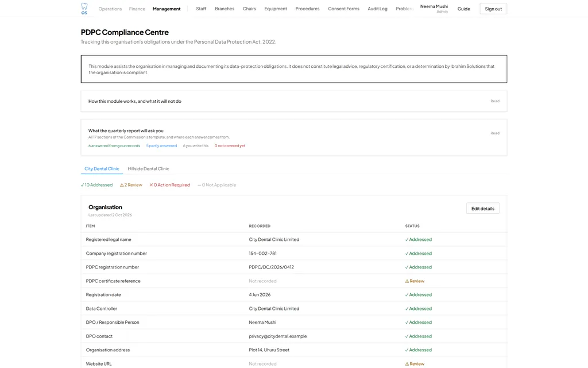Click the RECORDED column header
Screen dimensions: 588x368
pyautogui.click(x=260, y=226)
